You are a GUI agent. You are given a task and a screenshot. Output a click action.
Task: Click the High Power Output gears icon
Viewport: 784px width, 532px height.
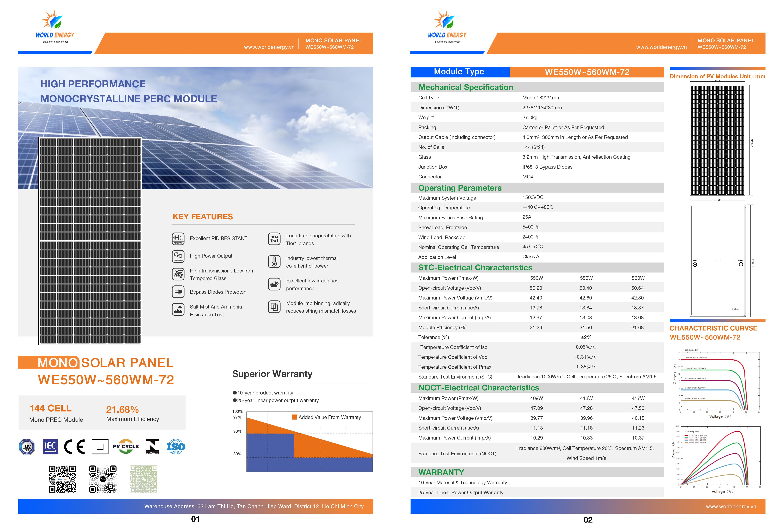coord(178,256)
